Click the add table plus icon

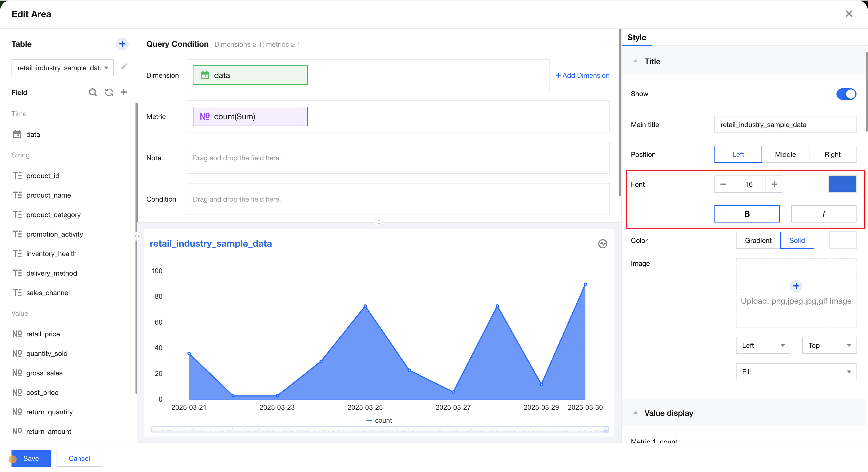pyautogui.click(x=122, y=44)
